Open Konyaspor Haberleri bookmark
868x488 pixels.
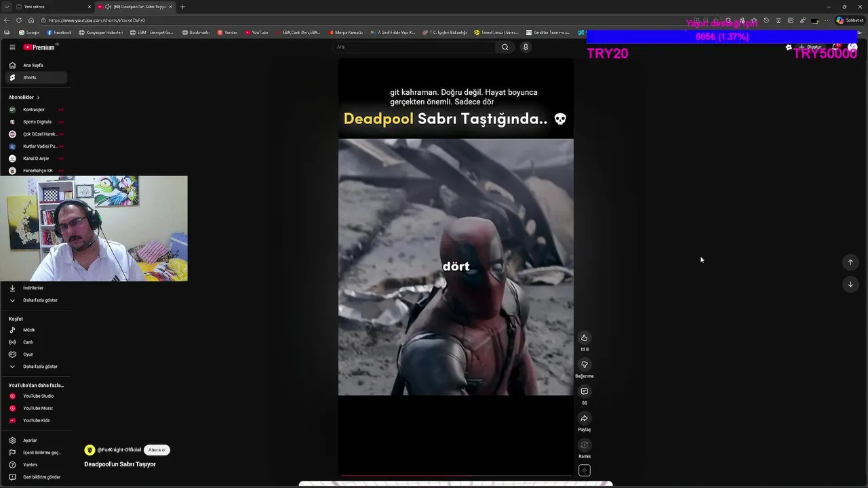click(x=101, y=33)
